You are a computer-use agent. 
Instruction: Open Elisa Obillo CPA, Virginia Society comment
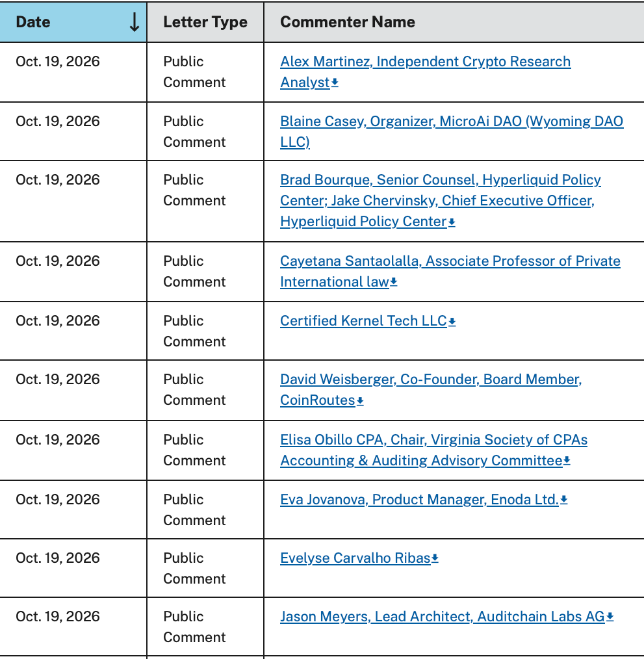434,450
